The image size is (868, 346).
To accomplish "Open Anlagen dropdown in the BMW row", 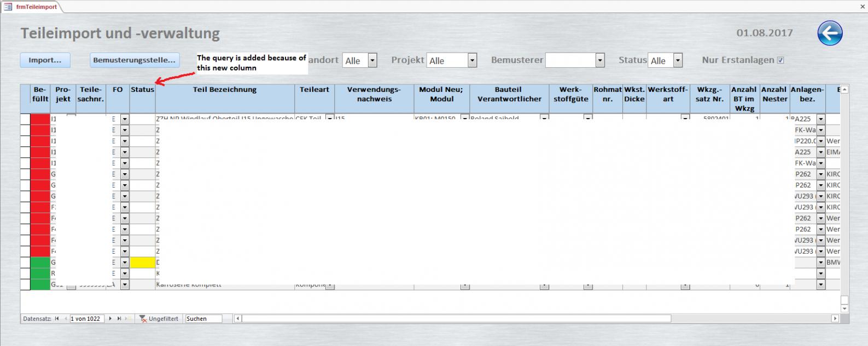I will 821,262.
